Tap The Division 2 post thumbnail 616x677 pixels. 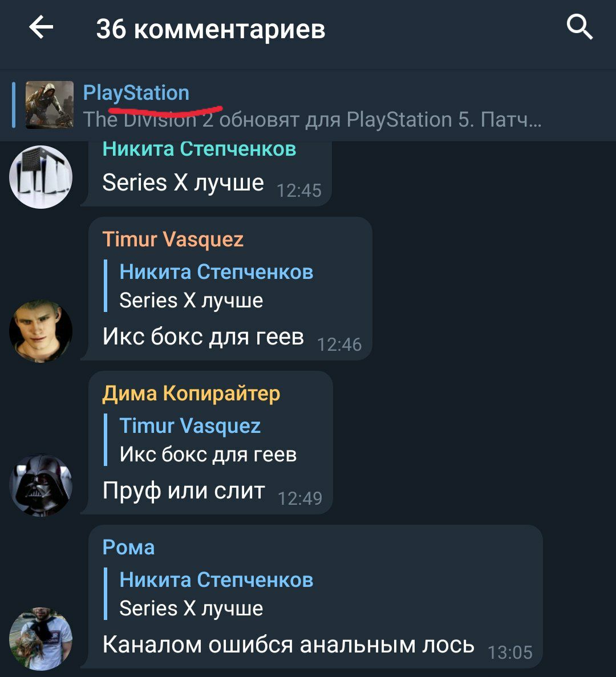[49, 105]
